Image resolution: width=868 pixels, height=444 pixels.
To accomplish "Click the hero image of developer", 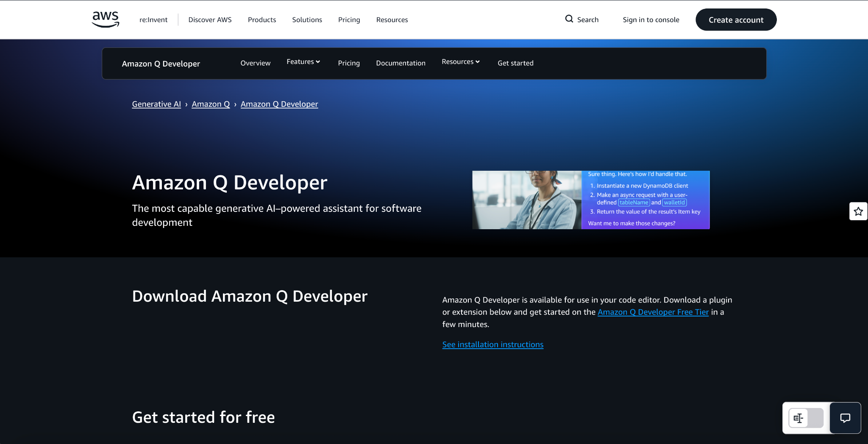I will click(x=591, y=200).
